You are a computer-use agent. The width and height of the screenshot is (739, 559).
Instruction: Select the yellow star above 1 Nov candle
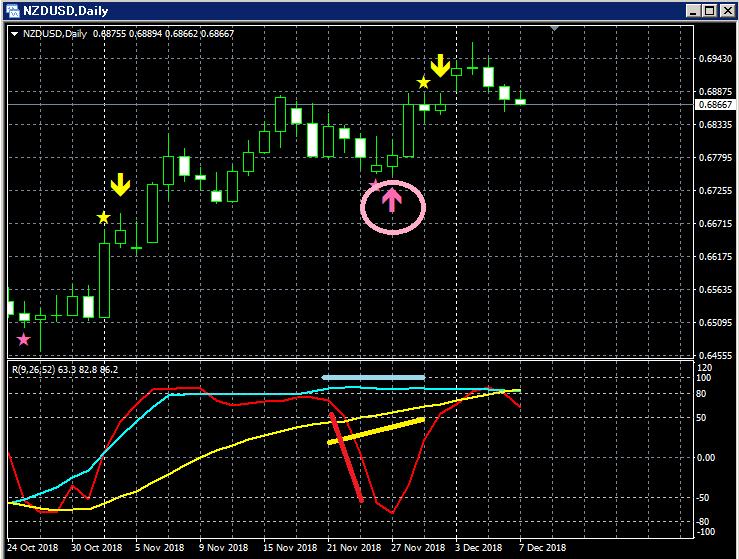pyautogui.click(x=103, y=218)
